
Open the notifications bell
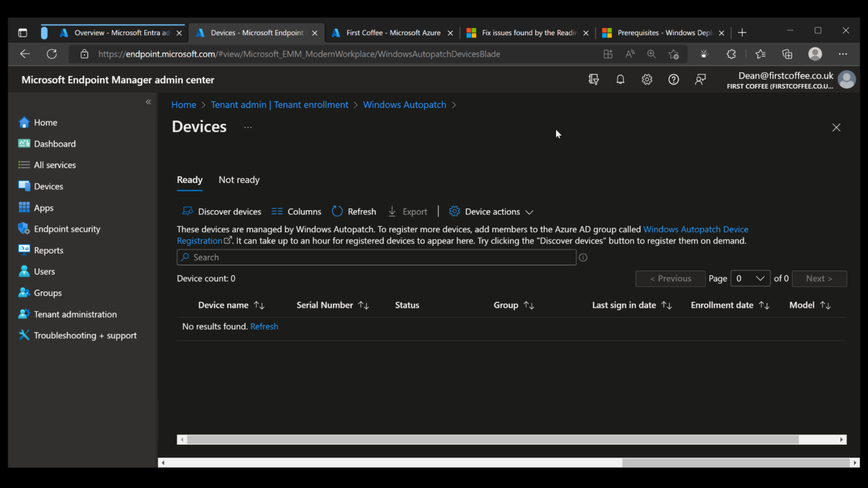(x=620, y=79)
